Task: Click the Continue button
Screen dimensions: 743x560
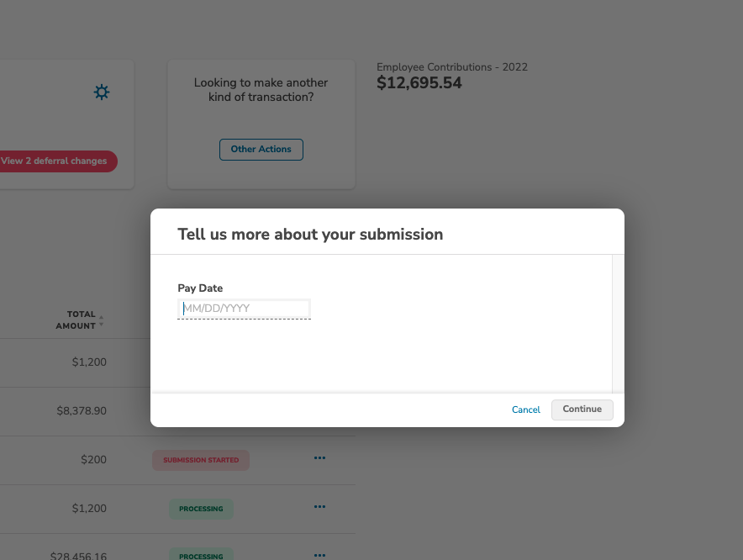Action: tap(582, 409)
